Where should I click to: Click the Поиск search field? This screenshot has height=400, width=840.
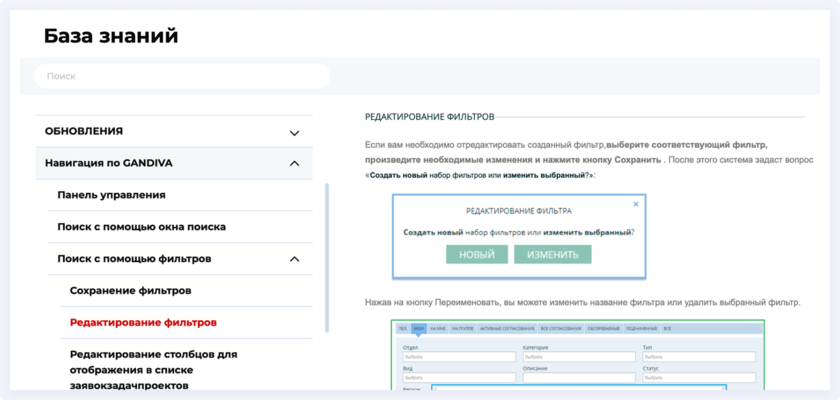[182, 76]
